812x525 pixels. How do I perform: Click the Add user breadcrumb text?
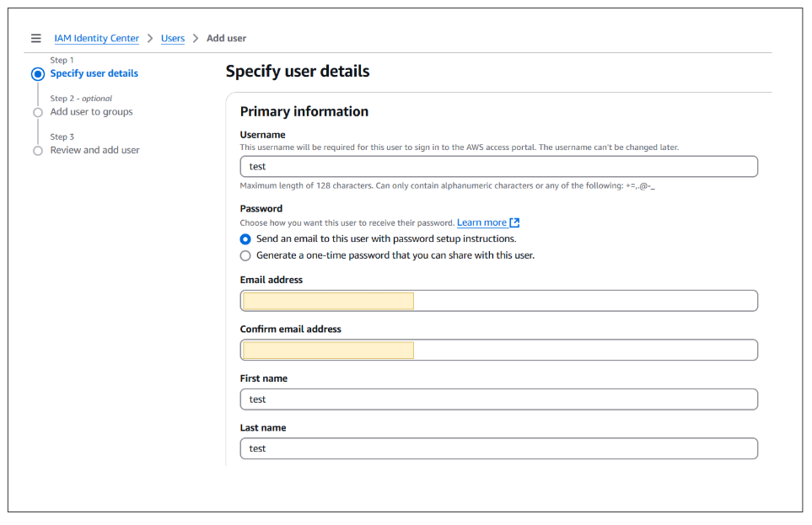[226, 39]
